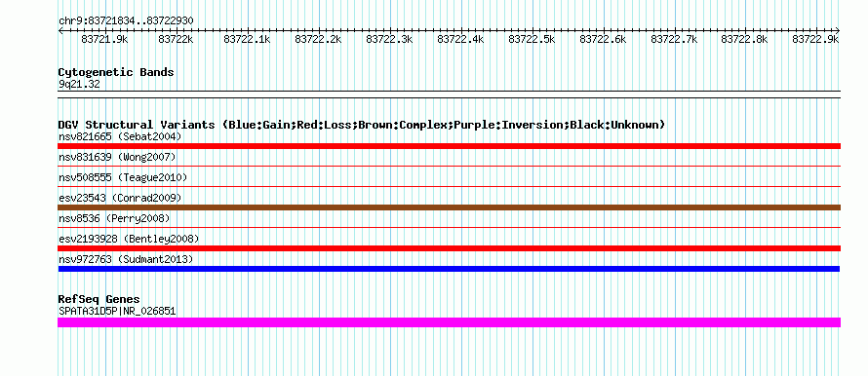Image resolution: width=868 pixels, height=376 pixels.
Task: Select the nsv831639 (Wong2007) thin red line
Action: (x=449, y=166)
